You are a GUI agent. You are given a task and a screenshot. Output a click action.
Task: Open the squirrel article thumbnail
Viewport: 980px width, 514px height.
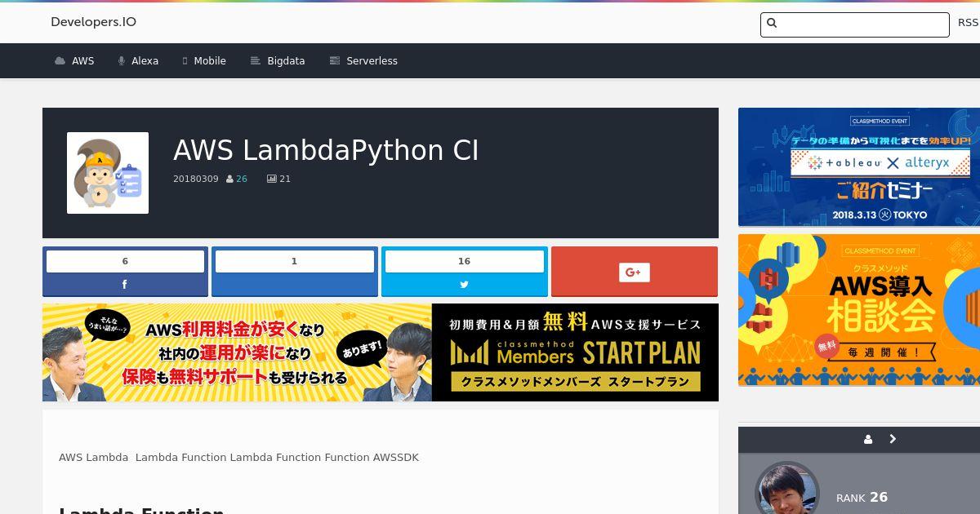pos(108,173)
